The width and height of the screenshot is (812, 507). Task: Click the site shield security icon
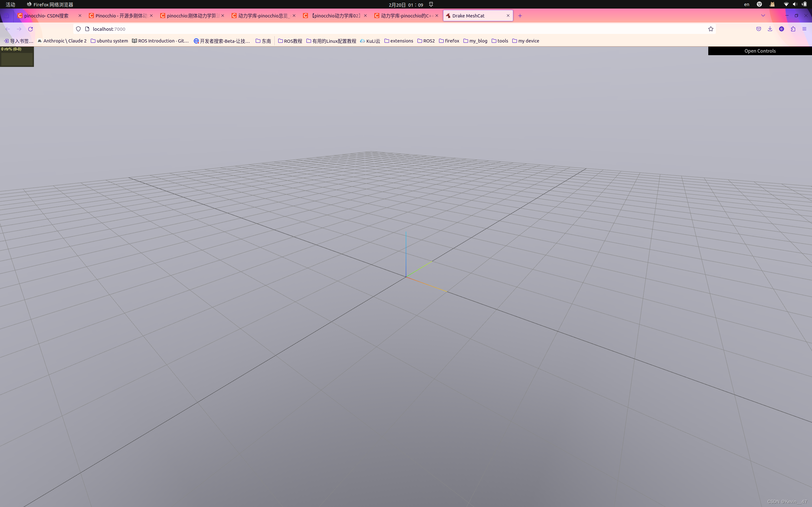coord(78,29)
